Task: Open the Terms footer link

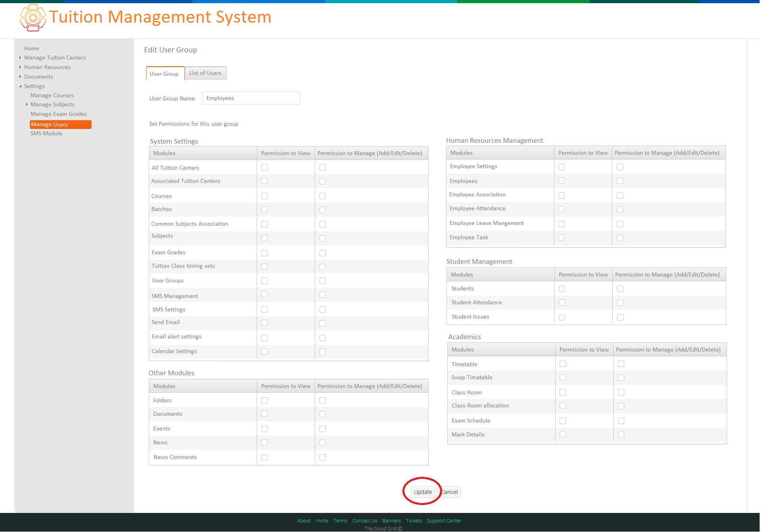Action: coord(341,521)
